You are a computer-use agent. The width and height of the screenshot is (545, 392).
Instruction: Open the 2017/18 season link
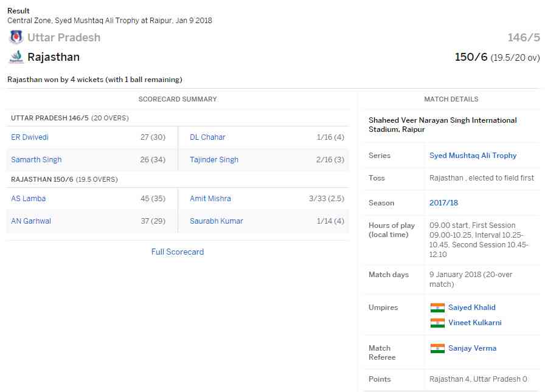tap(443, 203)
